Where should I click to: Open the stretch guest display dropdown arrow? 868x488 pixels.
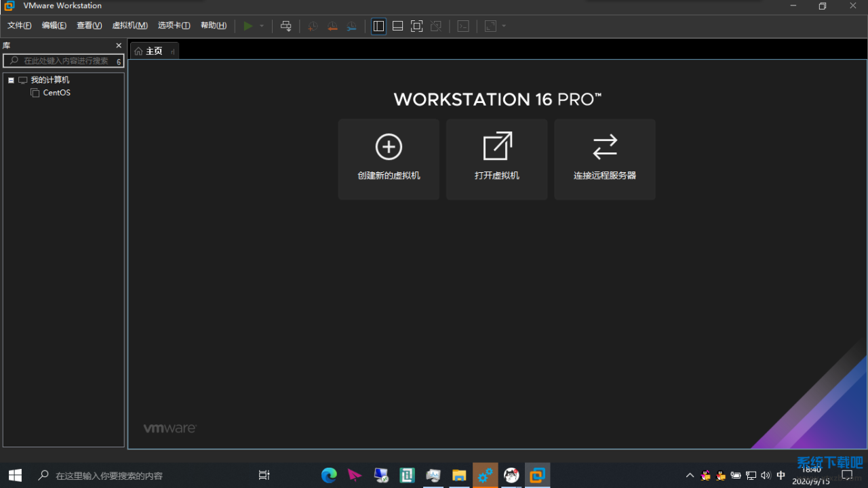504,26
